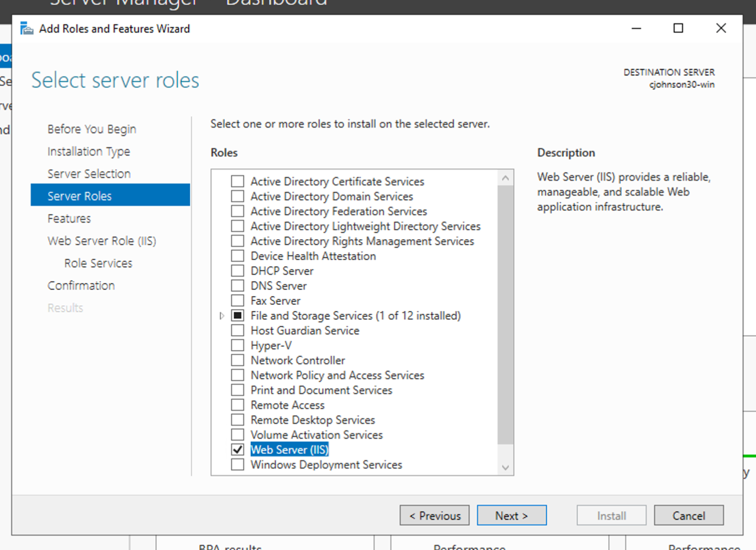Check Active Directory Domain Services checkbox
756x550 pixels.
(x=238, y=196)
